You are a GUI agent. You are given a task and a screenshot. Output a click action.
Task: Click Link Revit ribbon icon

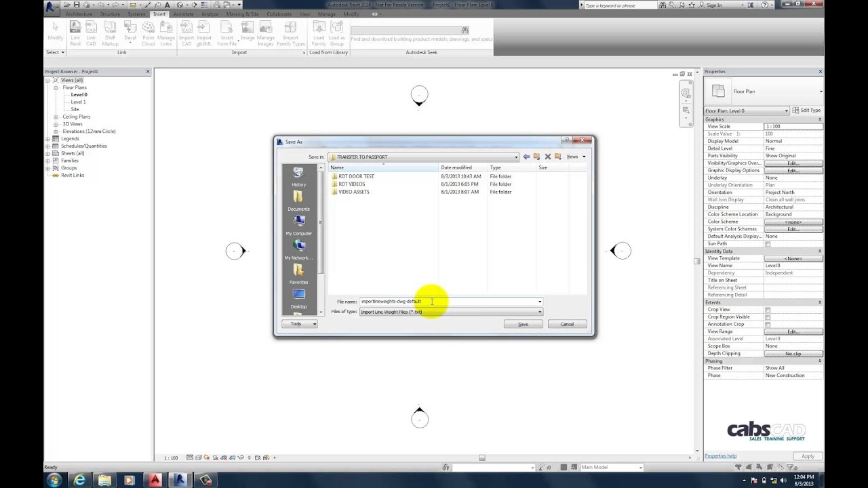coord(75,33)
